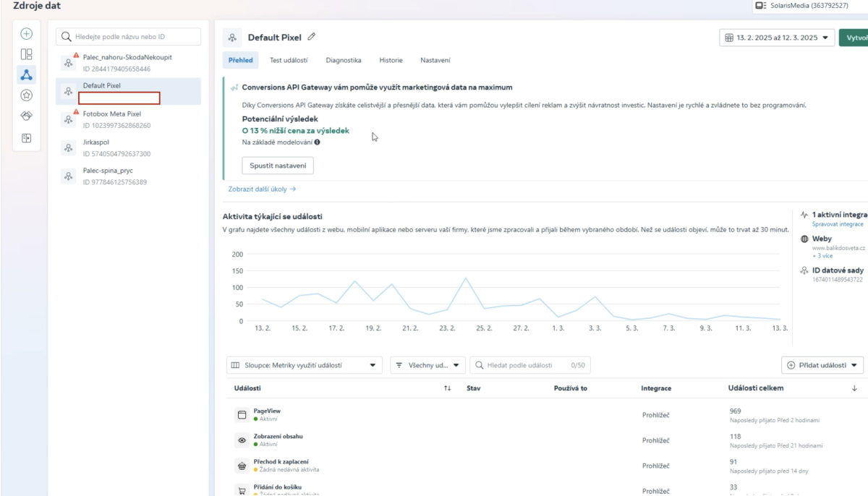Viewport: 868px width, 496px height.
Task: Click the Přechod k zaplacení event name
Action: click(281, 461)
